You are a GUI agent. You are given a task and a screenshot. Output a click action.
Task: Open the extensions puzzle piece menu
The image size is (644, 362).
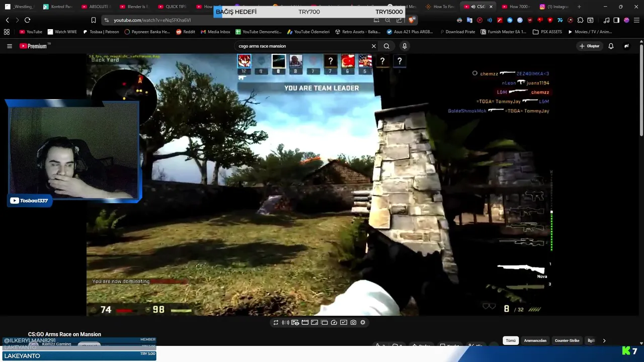tap(580, 20)
